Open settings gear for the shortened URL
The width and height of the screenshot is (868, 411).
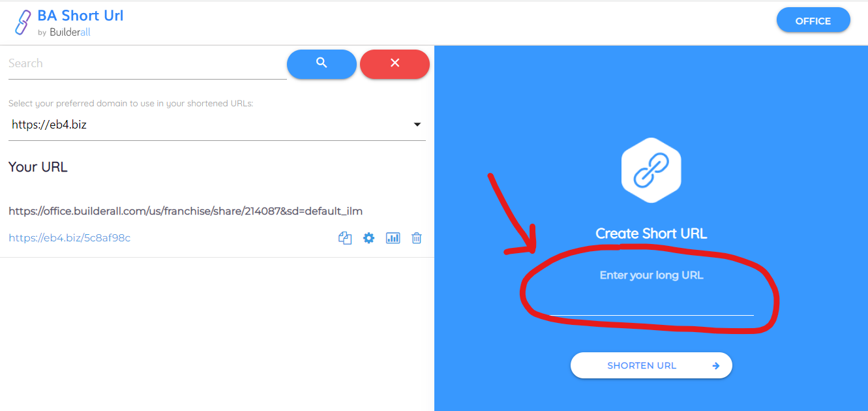(x=369, y=238)
